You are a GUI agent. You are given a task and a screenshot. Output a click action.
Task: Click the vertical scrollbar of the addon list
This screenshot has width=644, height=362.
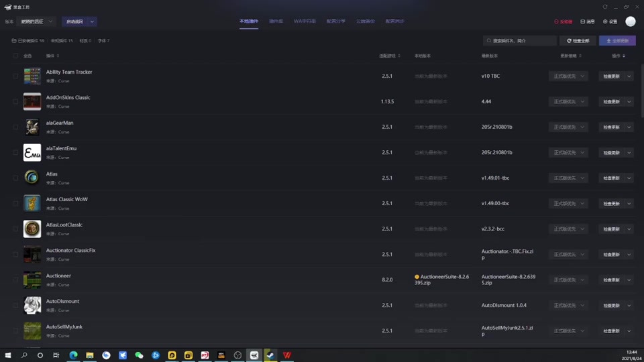tap(642, 91)
